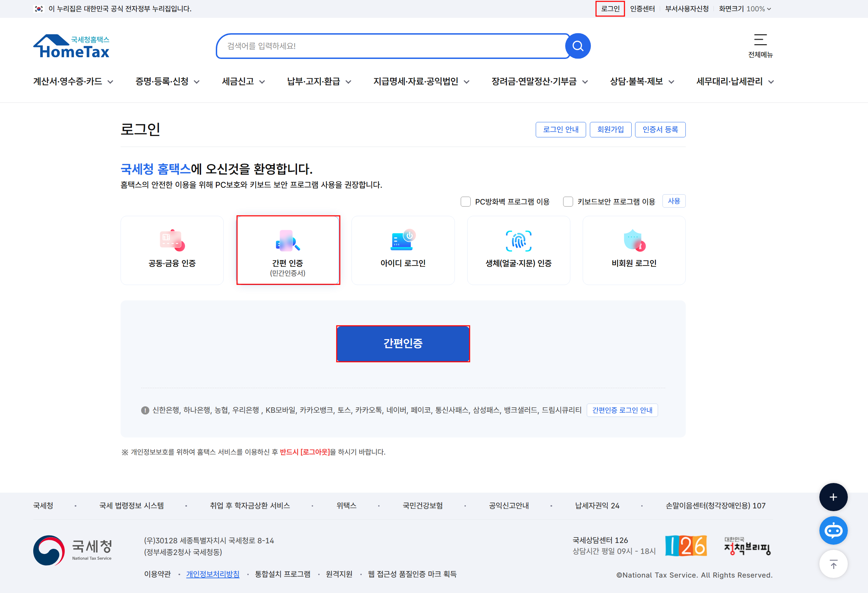Screen dimensions: 868x593
Task: Open 부서사용자신청 in top bar
Action: click(686, 9)
